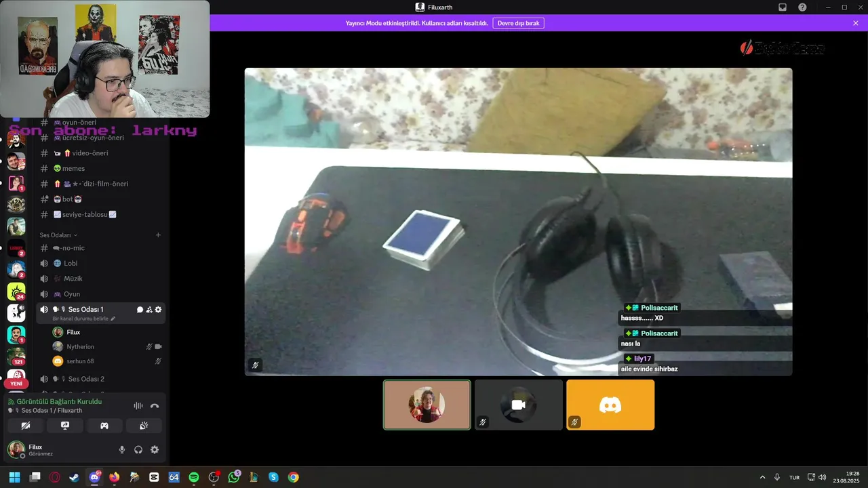This screenshot has height=488, width=868.
Task: Join the Oyun voice channel
Action: [x=102, y=294]
